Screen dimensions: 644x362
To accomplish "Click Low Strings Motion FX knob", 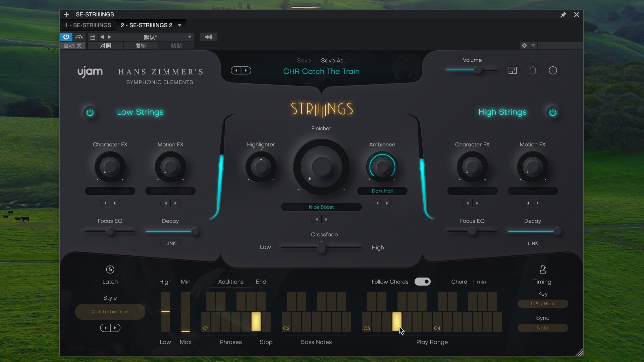I will coord(170,167).
